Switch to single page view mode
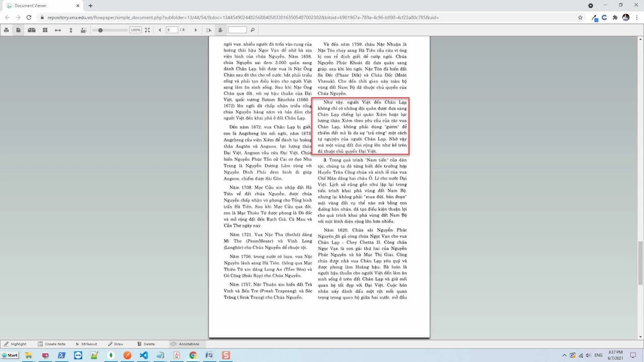 point(19,30)
